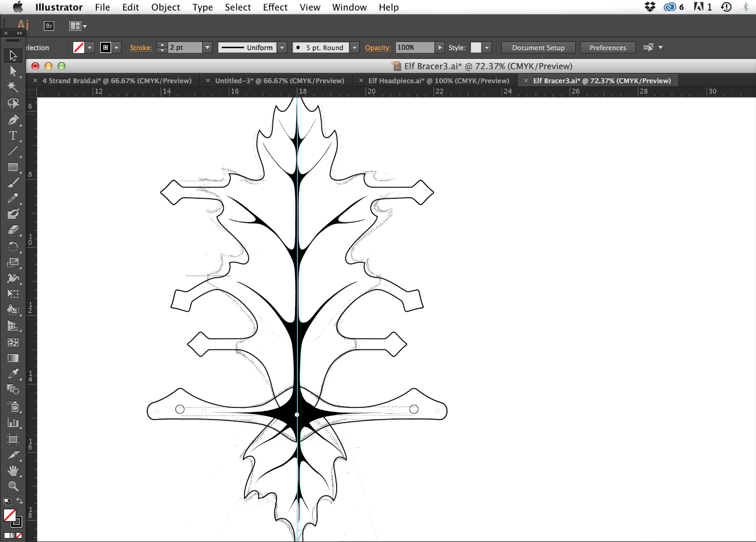Pick the Slice tool

point(13,455)
